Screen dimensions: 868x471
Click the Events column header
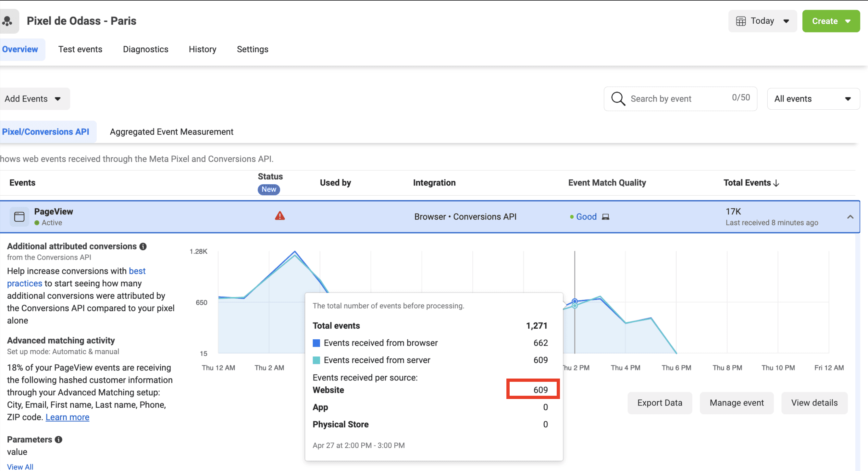(x=22, y=183)
